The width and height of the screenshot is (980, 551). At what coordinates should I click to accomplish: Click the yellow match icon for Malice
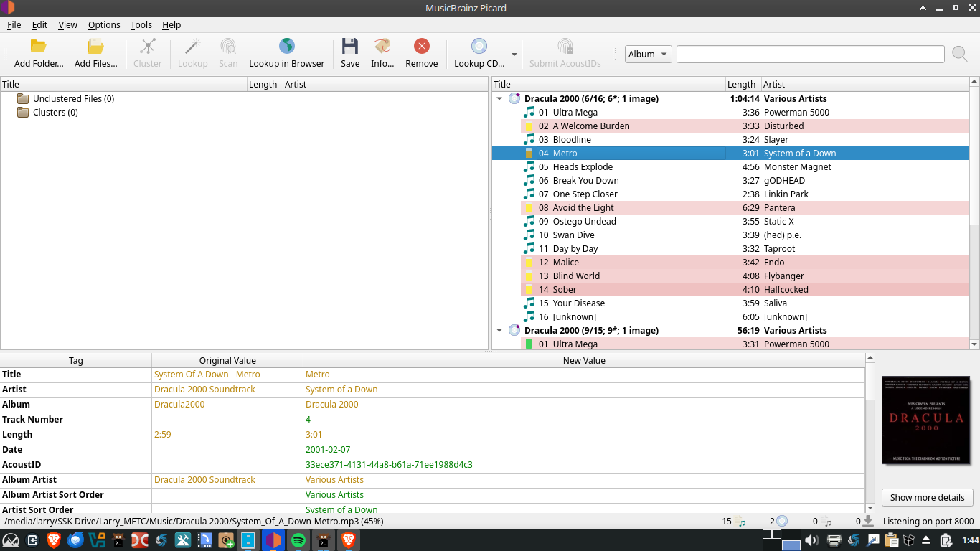point(529,263)
